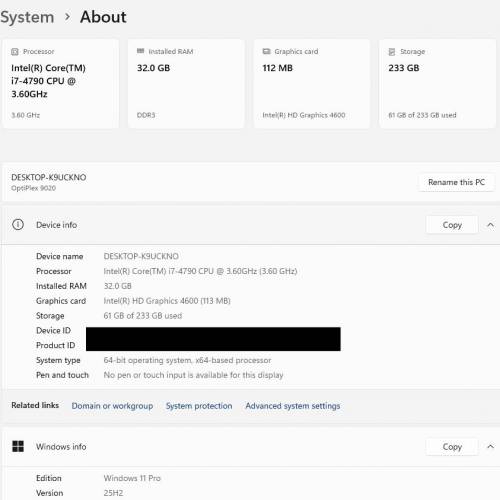Click Graphics card row value with 113 MB

tap(167, 301)
